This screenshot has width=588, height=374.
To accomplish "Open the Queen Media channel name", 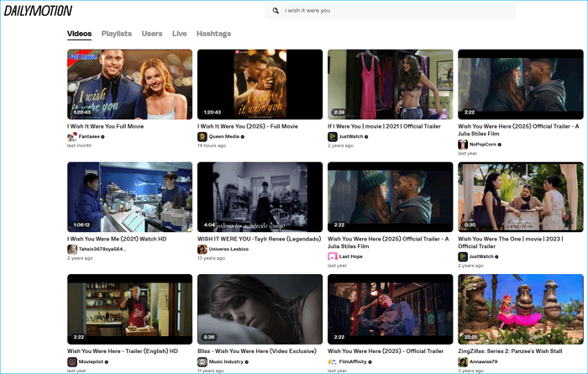I will point(224,137).
